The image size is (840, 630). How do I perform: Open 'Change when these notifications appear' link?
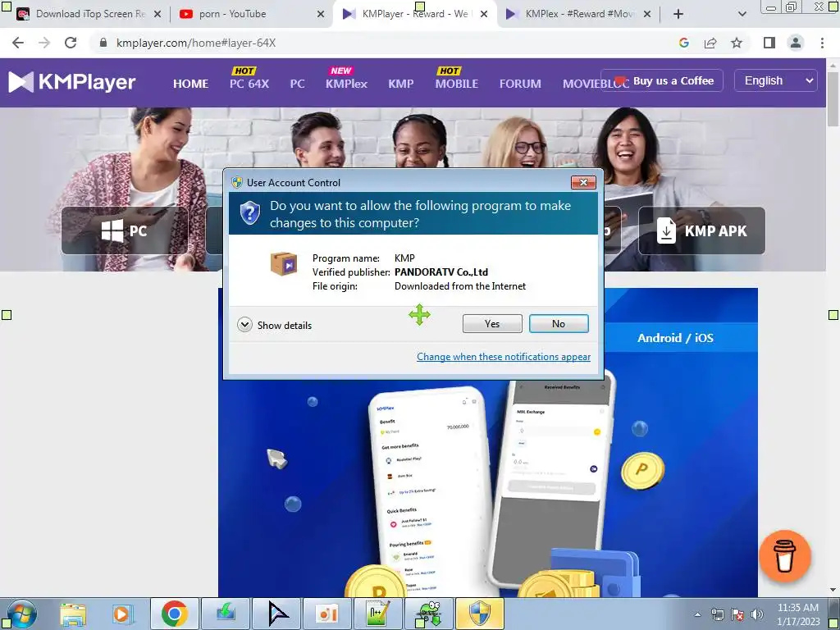point(504,357)
